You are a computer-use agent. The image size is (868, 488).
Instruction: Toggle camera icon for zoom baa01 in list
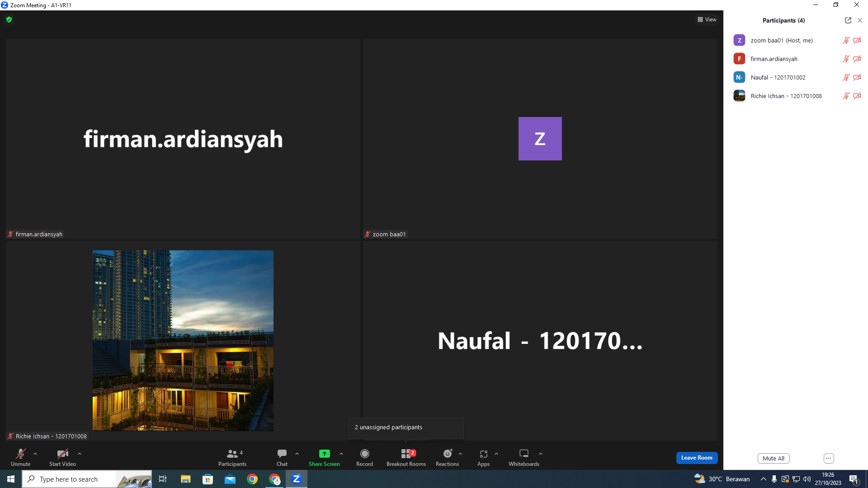click(857, 40)
